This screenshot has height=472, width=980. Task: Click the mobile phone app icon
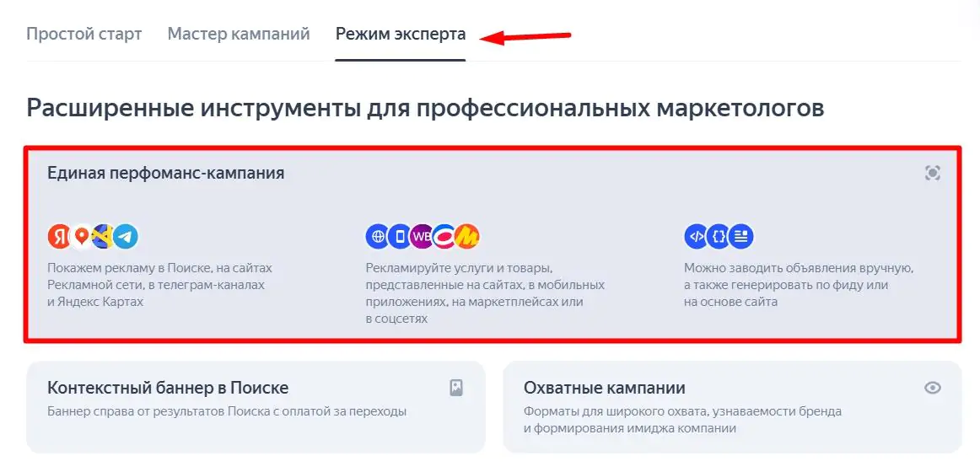tap(400, 236)
